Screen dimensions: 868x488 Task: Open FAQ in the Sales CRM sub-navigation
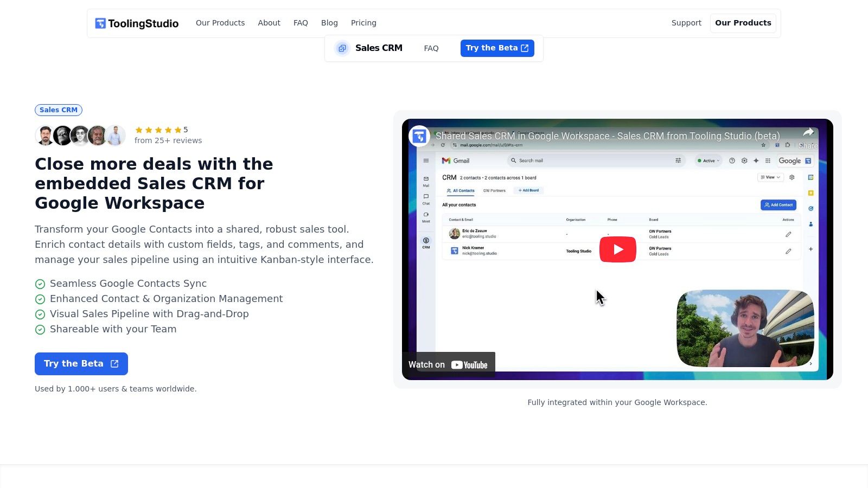tap(431, 48)
